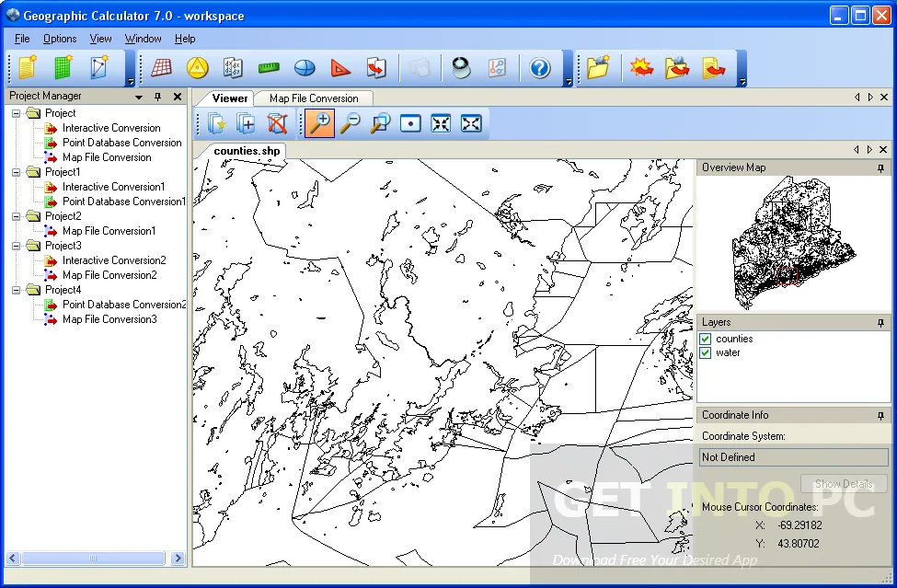The height and width of the screenshot is (588, 897).
Task: Click the Project Manager scrollbar left arrow
Action: coord(13,558)
